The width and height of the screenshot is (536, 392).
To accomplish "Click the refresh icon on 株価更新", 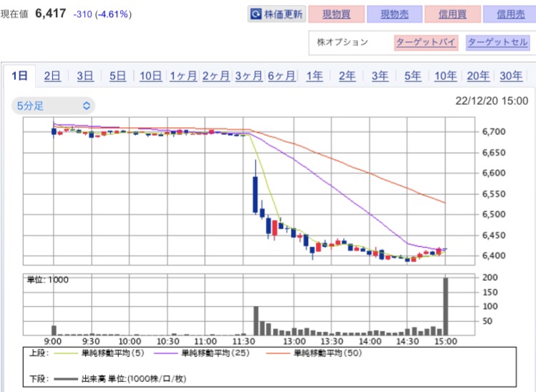I will [256, 14].
